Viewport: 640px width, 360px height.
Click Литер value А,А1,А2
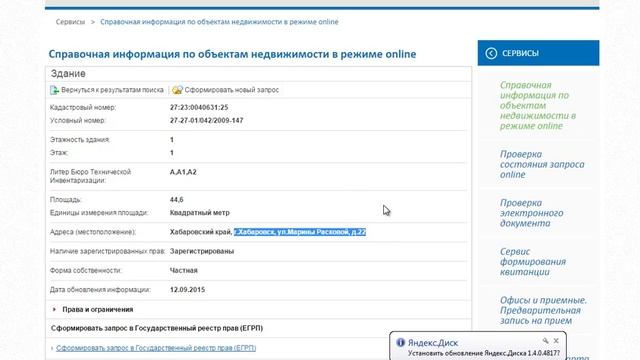pyautogui.click(x=183, y=172)
